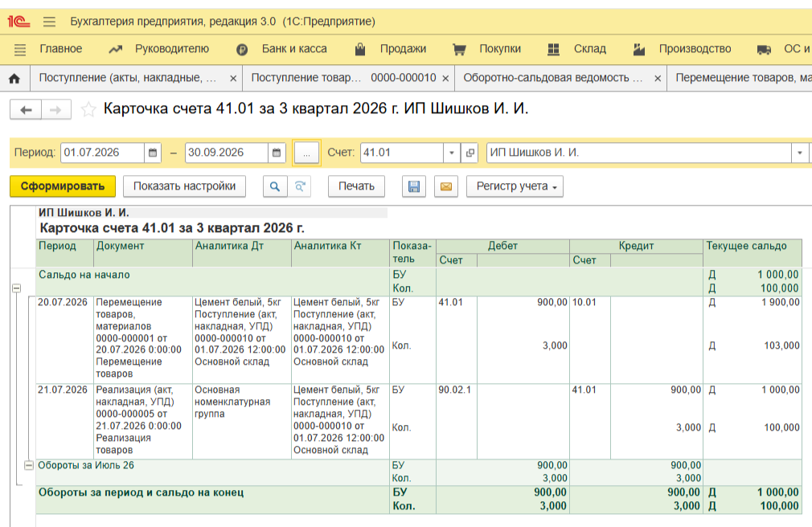Close the Поступление (акты, накладные) tab
The height and width of the screenshot is (527, 812).
click(233, 79)
